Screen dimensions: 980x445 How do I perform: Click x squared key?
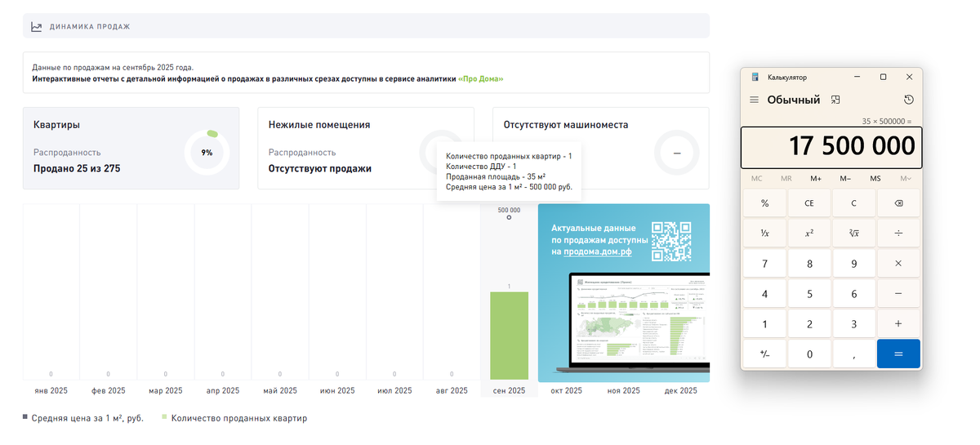[809, 234]
